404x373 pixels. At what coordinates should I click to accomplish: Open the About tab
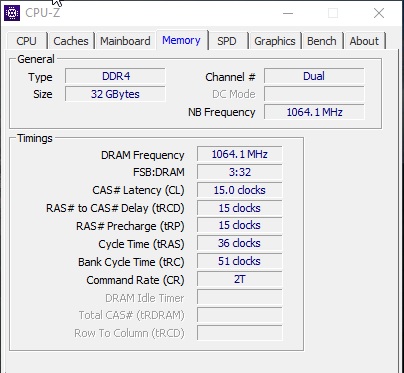[x=364, y=41]
